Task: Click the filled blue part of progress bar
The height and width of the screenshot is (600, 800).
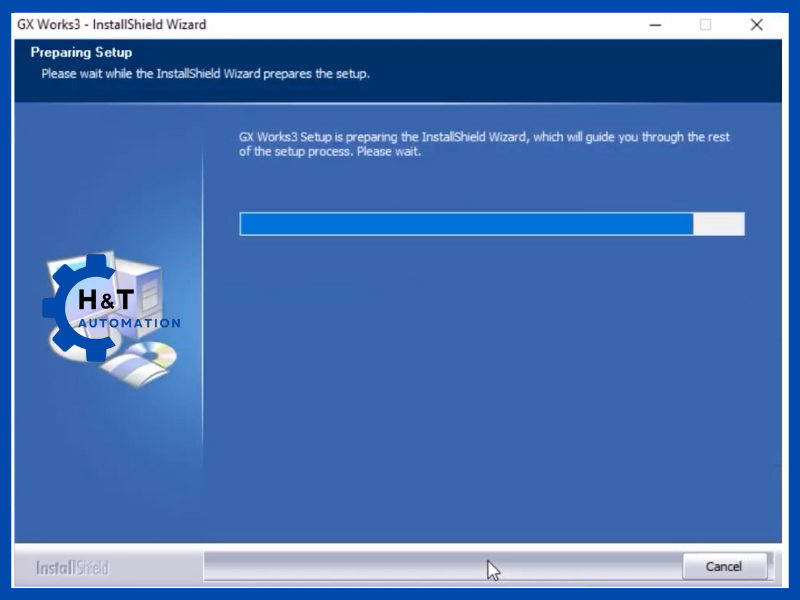Action: [466, 224]
